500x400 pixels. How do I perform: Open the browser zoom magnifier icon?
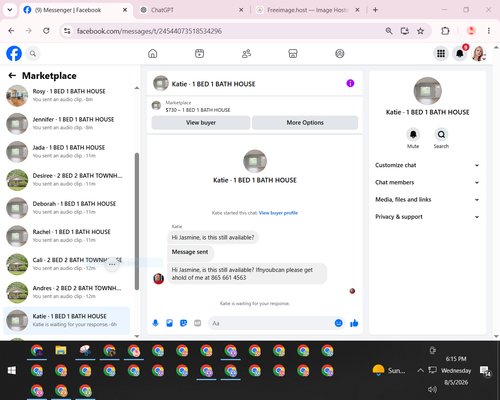(389, 31)
